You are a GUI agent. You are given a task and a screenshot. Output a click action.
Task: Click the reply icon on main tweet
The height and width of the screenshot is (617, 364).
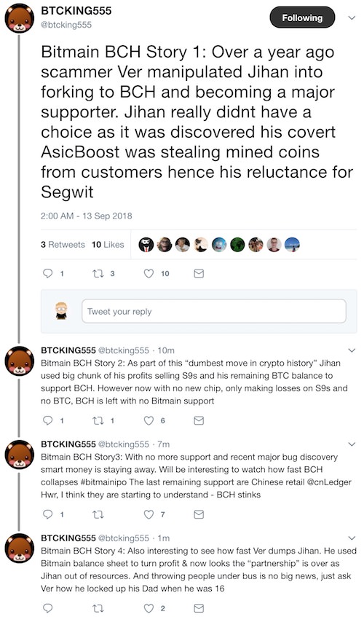pos(47,273)
